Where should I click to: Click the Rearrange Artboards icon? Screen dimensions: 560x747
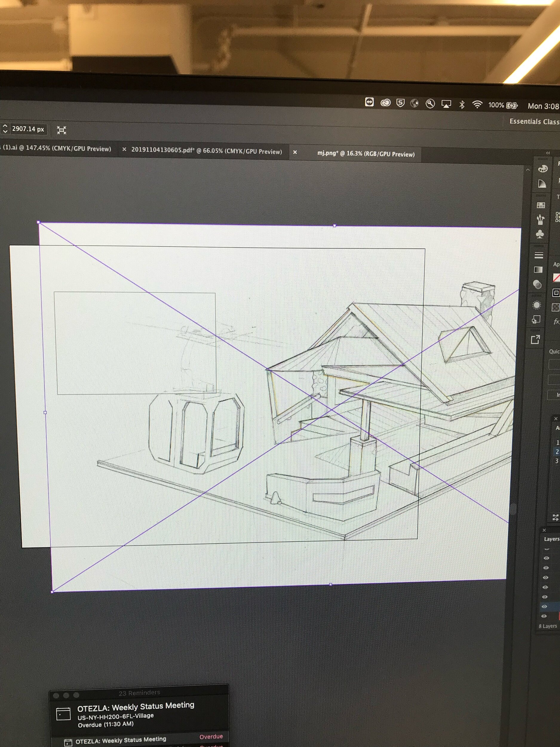(555, 517)
